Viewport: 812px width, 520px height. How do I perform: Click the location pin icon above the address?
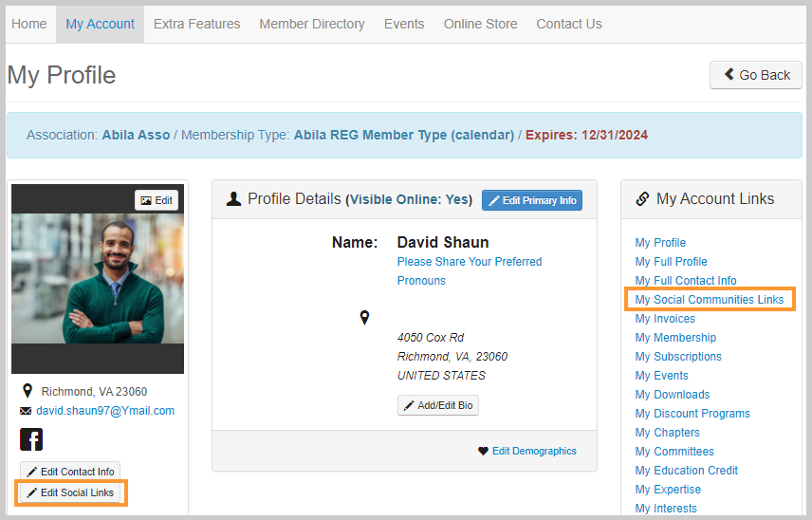click(364, 318)
